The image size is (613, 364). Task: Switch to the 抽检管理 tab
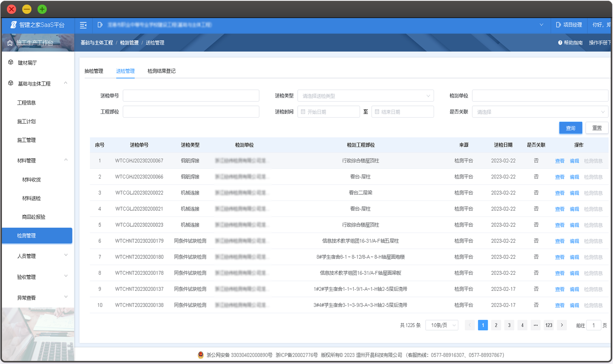pos(94,71)
